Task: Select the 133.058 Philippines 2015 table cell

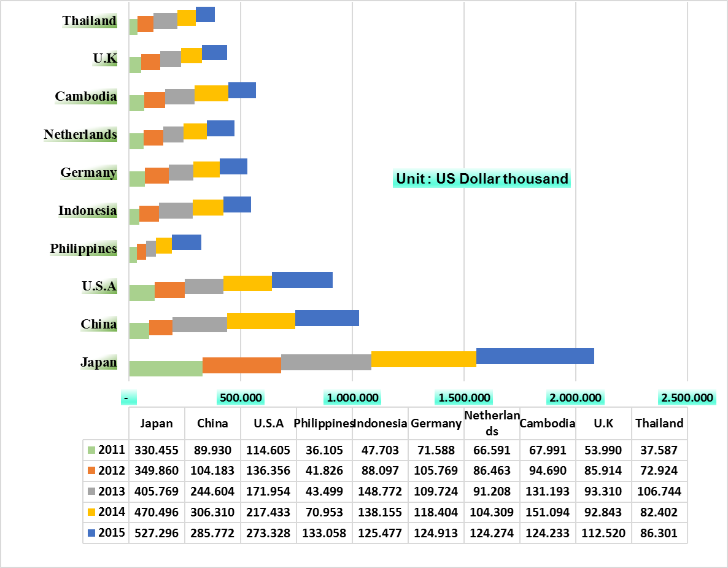Action: tap(324, 533)
